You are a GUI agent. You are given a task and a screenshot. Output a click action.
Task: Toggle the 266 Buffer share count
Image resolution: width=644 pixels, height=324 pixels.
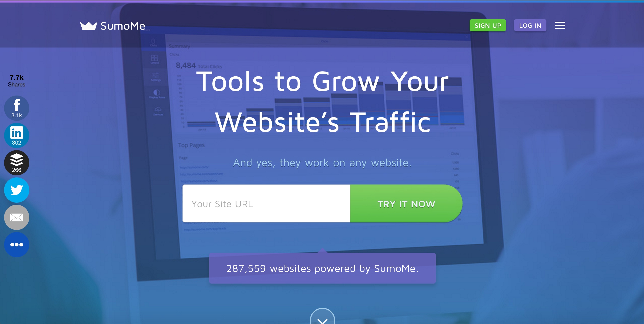click(x=16, y=163)
